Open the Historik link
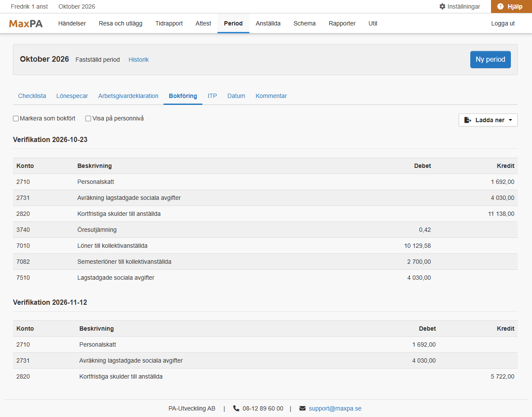 click(x=139, y=60)
